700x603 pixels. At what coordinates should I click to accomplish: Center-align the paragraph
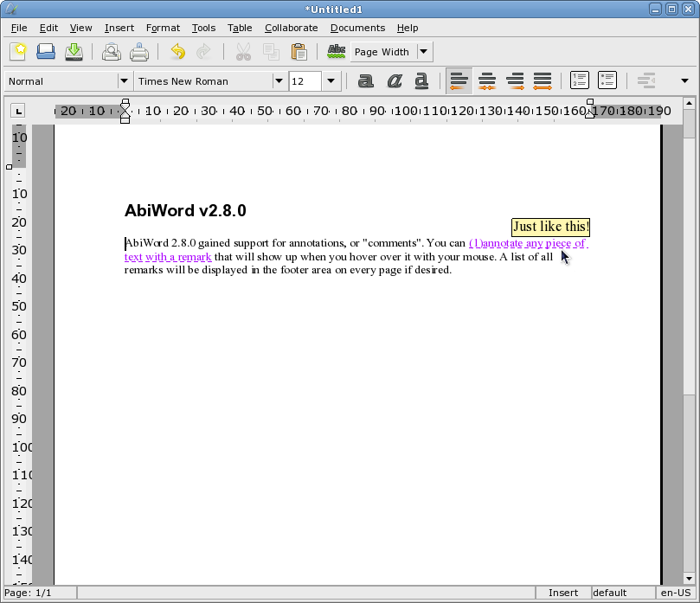[487, 80]
